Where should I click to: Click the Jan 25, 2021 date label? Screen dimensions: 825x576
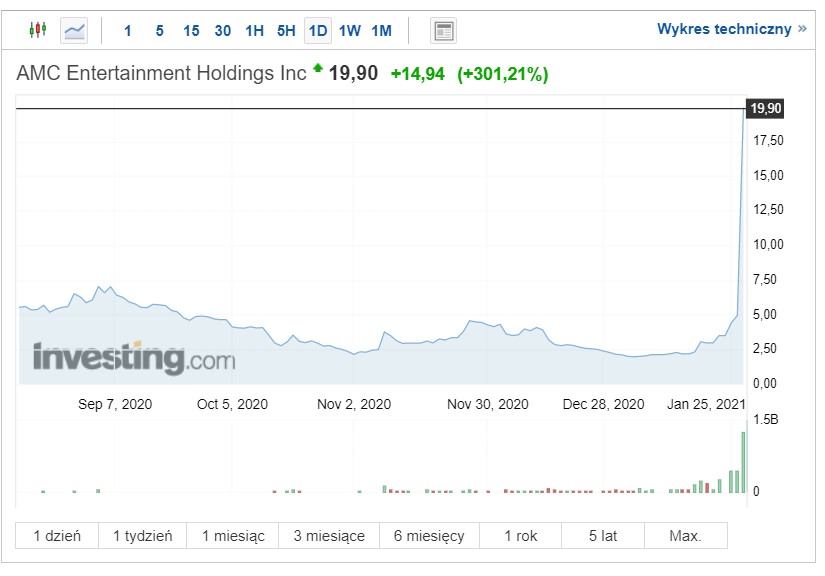coord(706,404)
